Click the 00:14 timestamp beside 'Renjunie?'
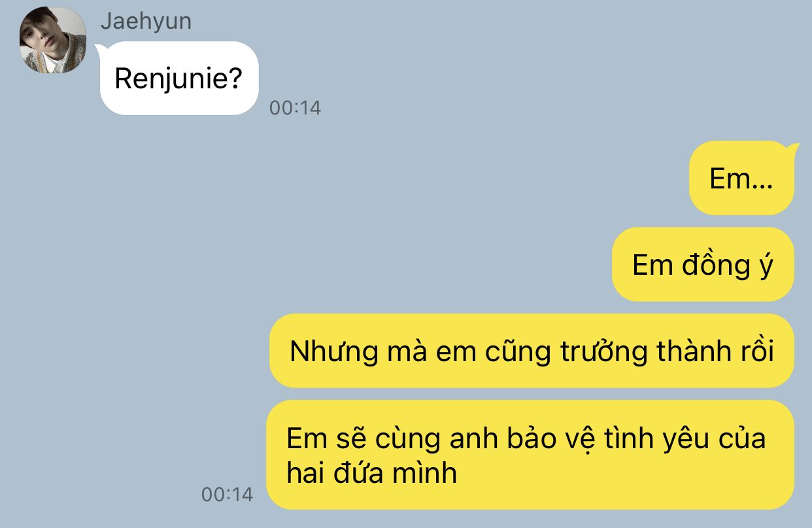This screenshot has height=528, width=812. (296, 107)
